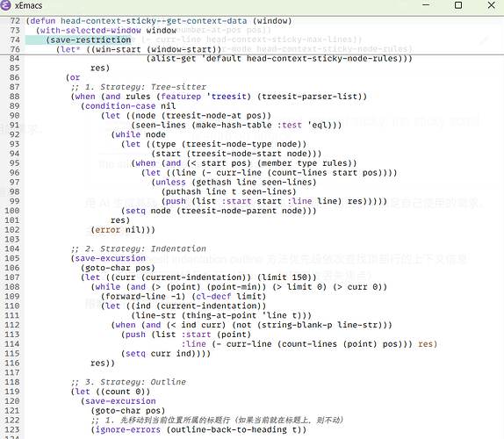
Task: Click the xEmacs window title text
Action: tap(29, 5)
